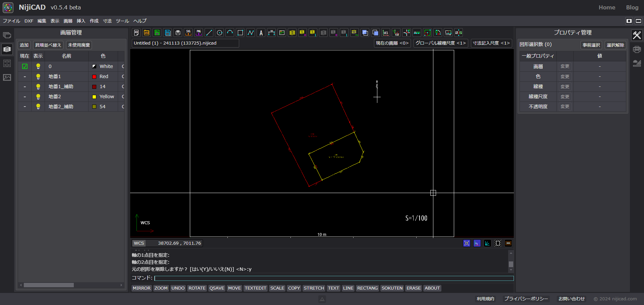Select the Polyline drawing tool
The height and width of the screenshot is (305, 644).
[x=251, y=33]
